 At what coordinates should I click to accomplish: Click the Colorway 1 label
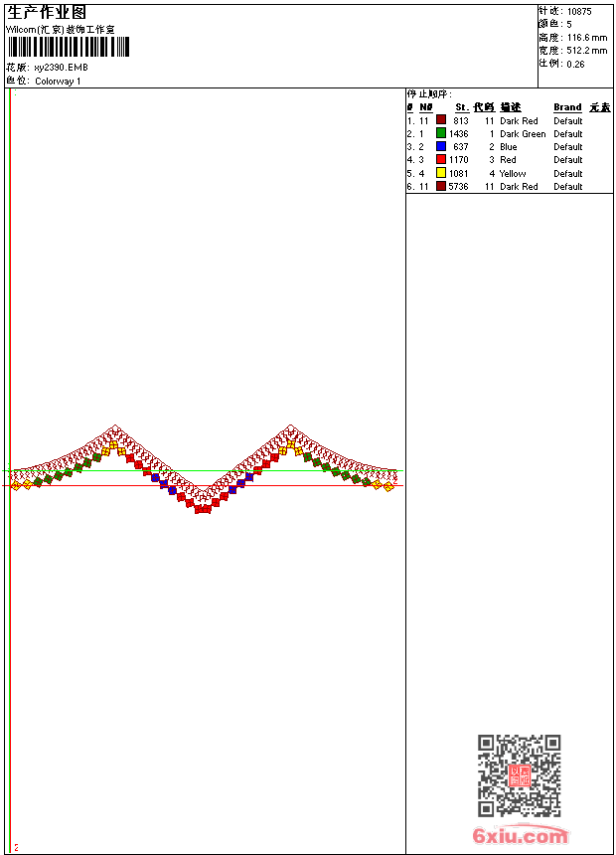[58, 82]
